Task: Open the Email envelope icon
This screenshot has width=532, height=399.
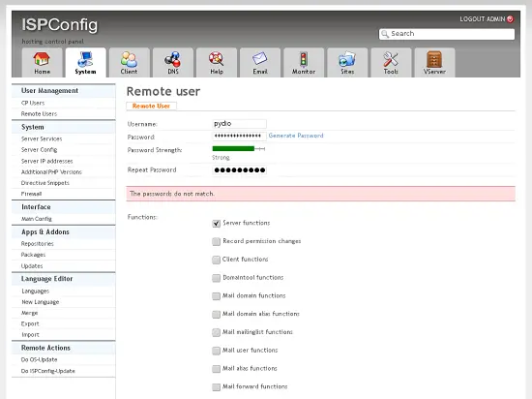Action: [260, 59]
